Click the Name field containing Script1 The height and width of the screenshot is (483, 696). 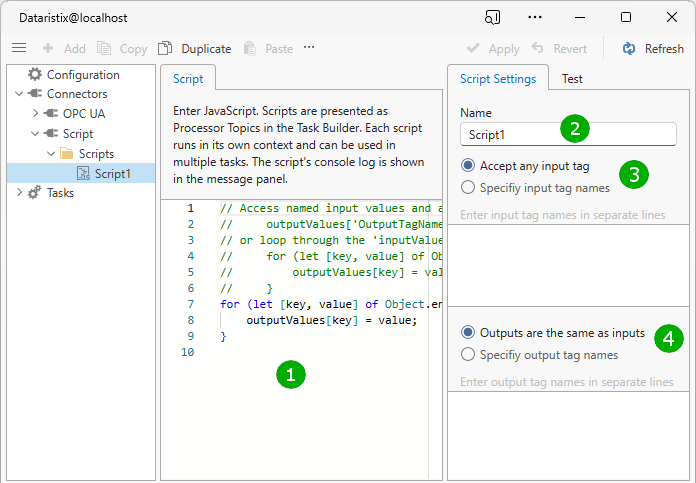click(x=568, y=134)
